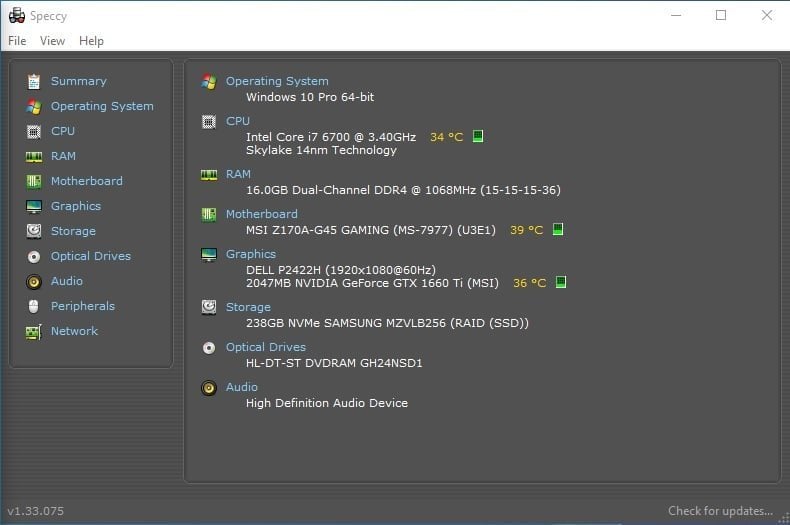This screenshot has width=790, height=525.
Task: Click 238GB NVMe SAMSUNG storage text
Action: [x=387, y=323]
